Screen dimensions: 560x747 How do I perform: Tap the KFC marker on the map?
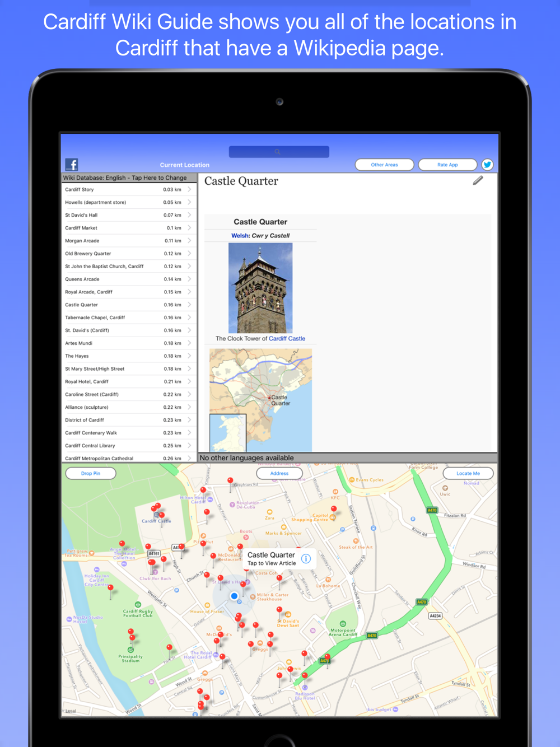335,492
